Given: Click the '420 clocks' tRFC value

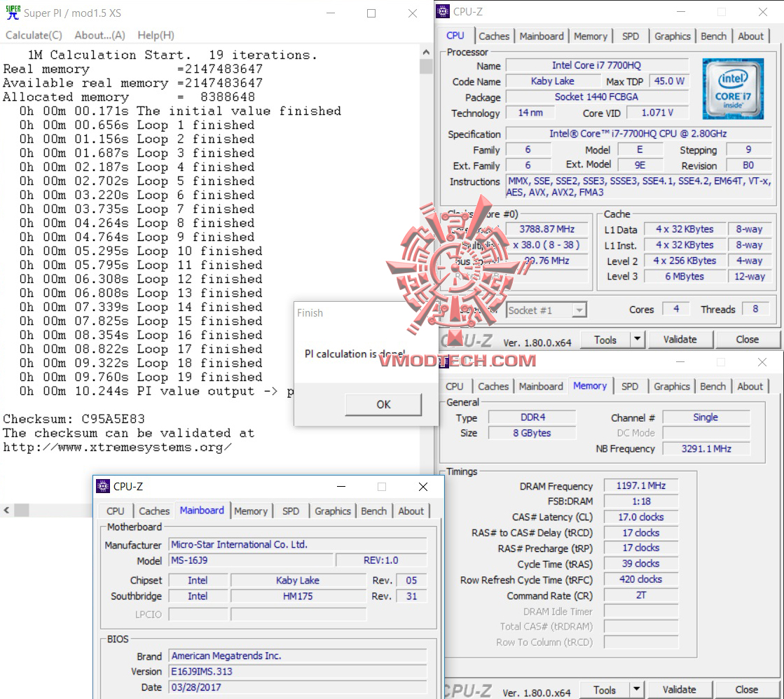Looking at the screenshot, I should pos(640,579).
